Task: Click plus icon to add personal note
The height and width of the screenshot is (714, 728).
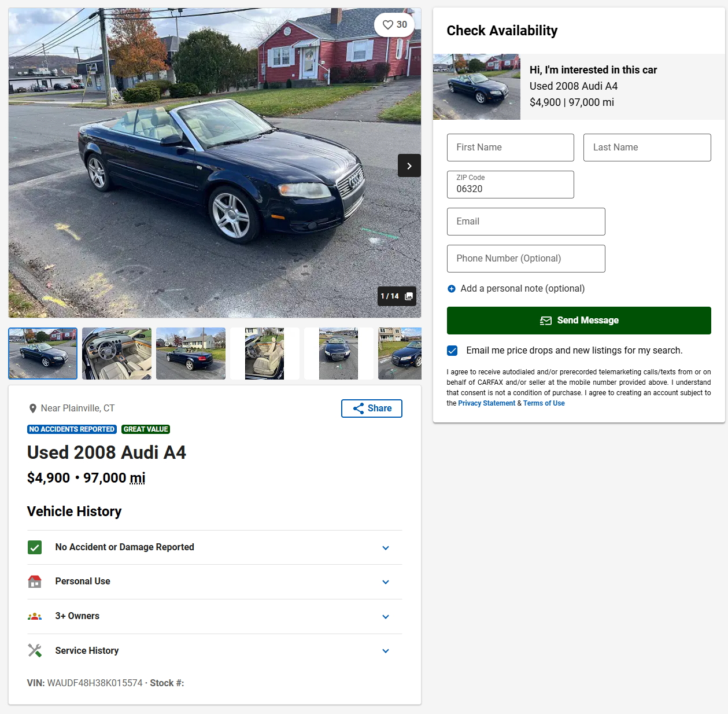Action: (452, 289)
